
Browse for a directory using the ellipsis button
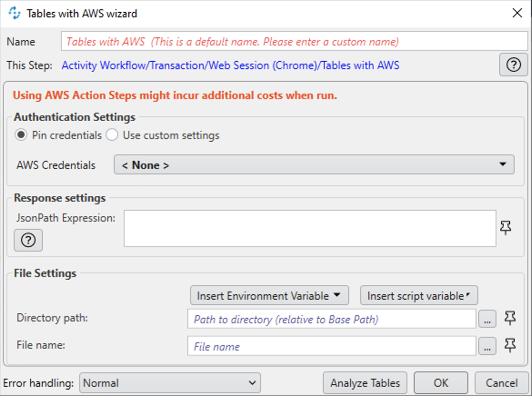[487, 319]
